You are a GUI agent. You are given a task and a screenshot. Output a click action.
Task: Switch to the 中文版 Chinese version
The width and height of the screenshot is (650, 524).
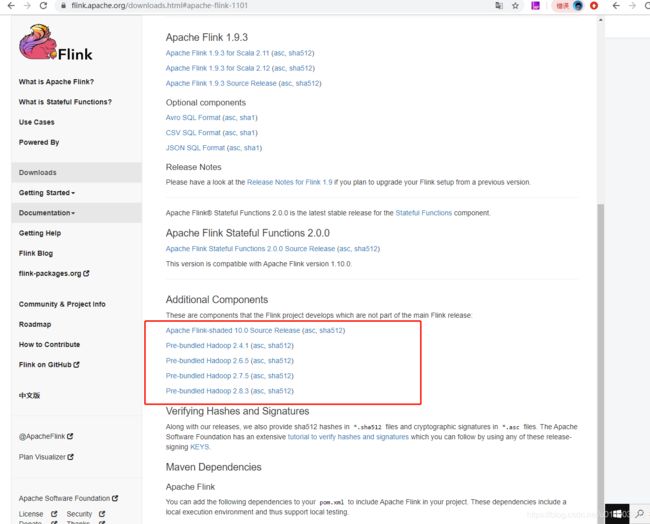[29, 395]
